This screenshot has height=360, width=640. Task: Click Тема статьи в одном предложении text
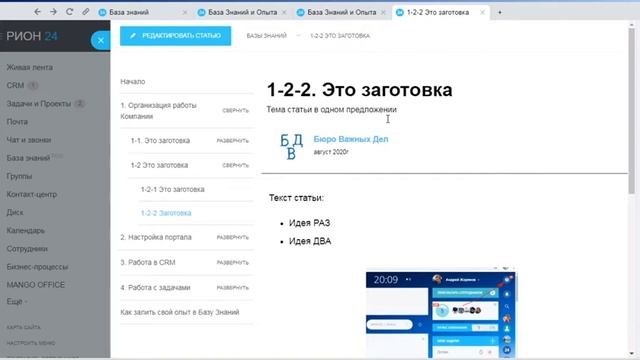click(x=331, y=109)
